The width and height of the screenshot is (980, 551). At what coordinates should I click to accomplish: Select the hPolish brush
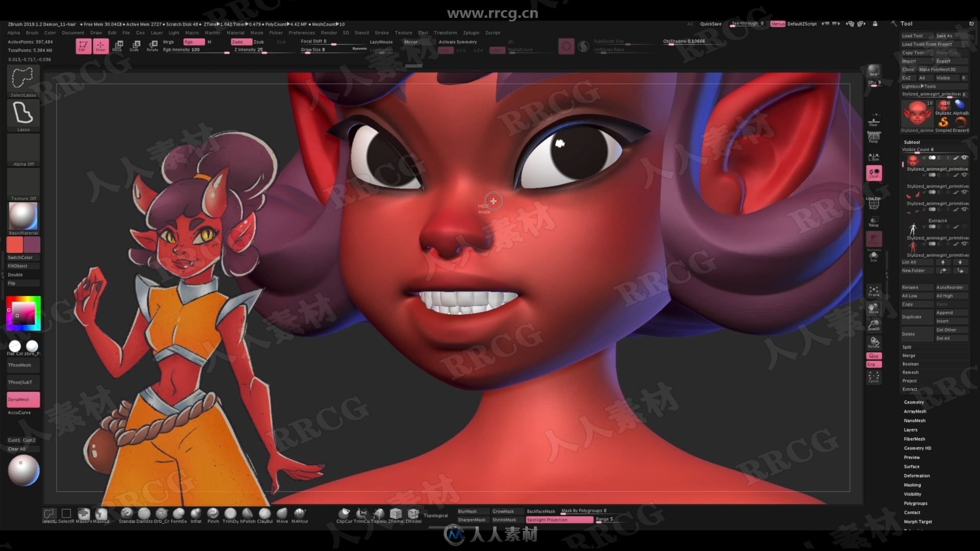[248, 515]
